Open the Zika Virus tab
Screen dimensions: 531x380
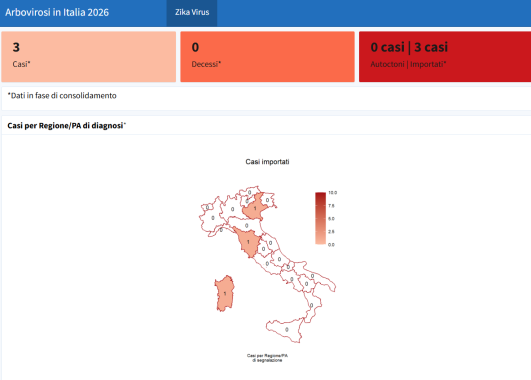[x=192, y=13]
